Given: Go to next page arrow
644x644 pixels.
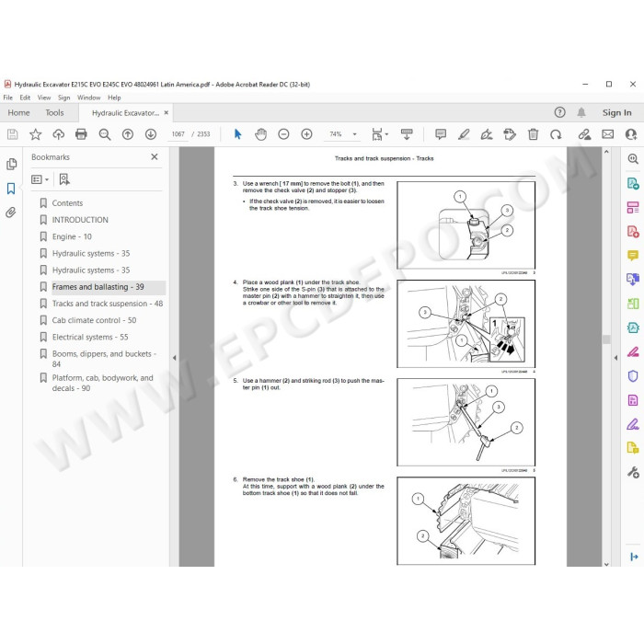Looking at the screenshot, I should point(151,134).
